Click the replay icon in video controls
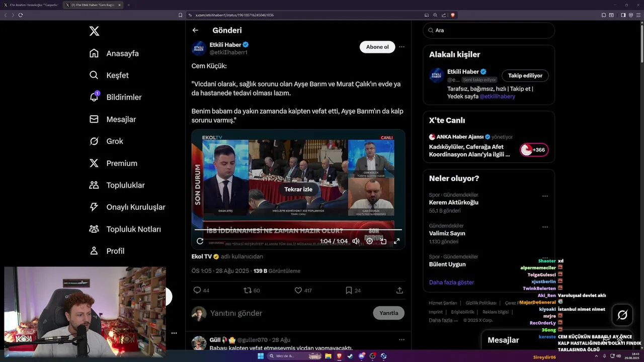The image size is (644, 362). pos(200,241)
